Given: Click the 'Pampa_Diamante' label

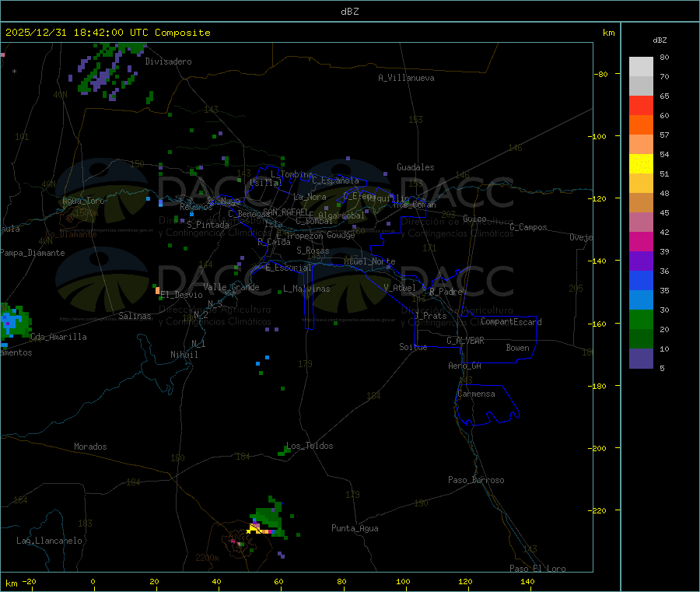Looking at the screenshot, I should pyautogui.click(x=33, y=253).
